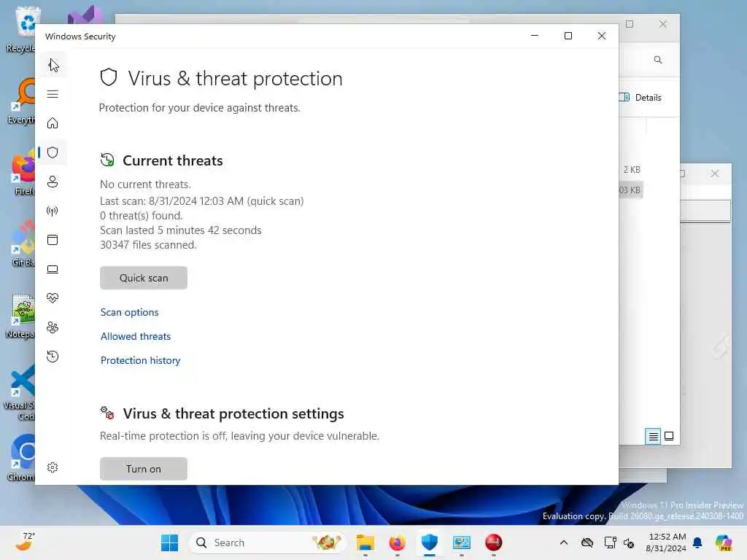Open Device performance & health heart icon
Viewport: 747px width, 560px height.
pos(53,298)
